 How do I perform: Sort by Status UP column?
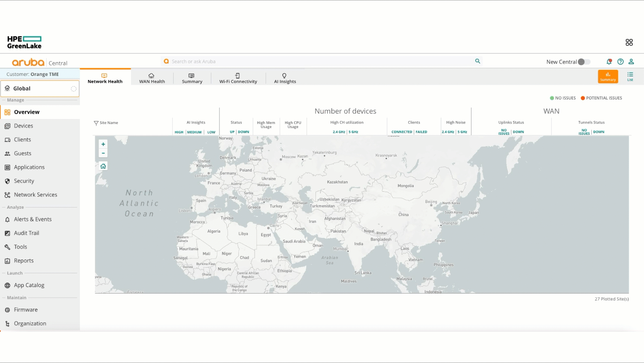pos(232,132)
